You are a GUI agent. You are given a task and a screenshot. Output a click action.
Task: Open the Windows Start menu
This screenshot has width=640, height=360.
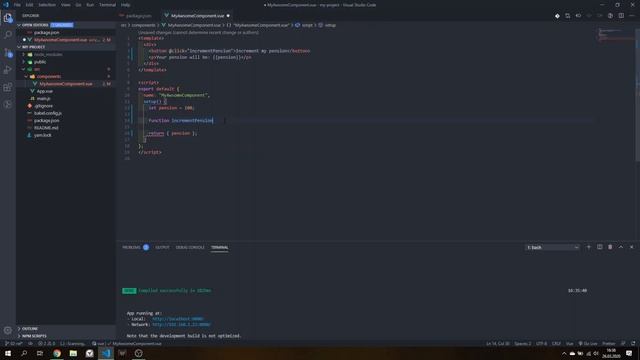[x=8, y=353]
